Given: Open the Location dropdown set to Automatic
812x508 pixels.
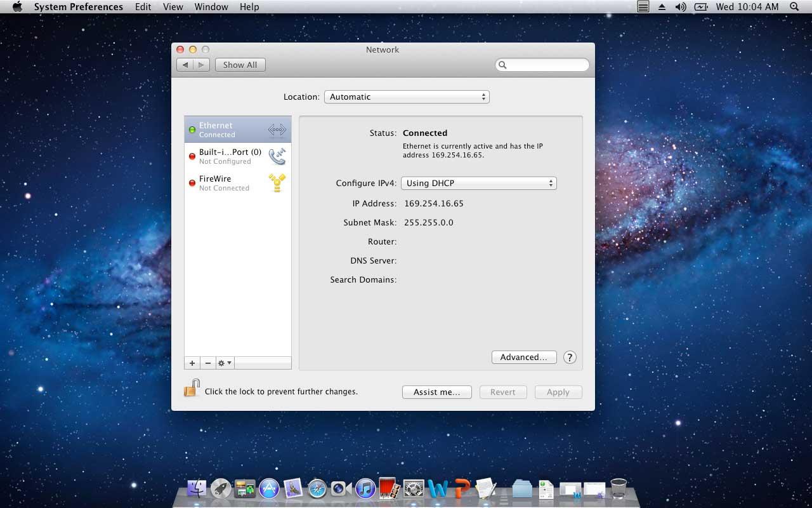Looking at the screenshot, I should [x=407, y=97].
